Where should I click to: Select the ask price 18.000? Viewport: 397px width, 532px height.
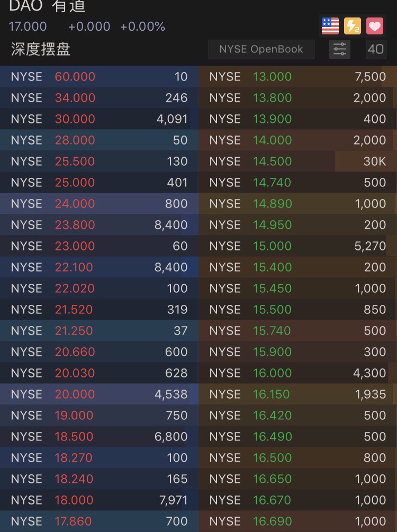click(x=74, y=500)
